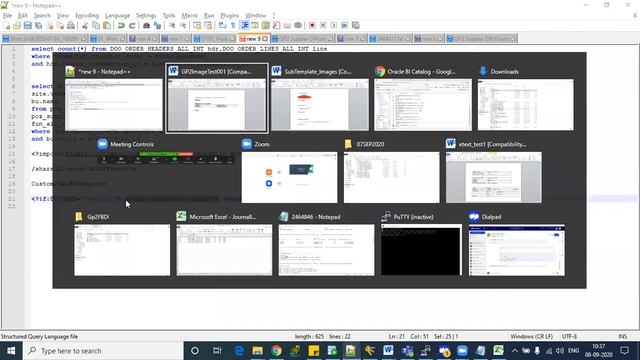Viewport: 640px width, 360px height.
Task: Switch to the Microsoft Excel Journal window
Action: coord(224,244)
